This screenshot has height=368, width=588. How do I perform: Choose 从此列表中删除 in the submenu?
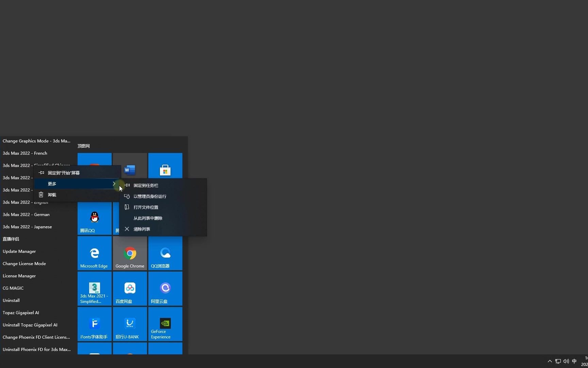coord(163,218)
